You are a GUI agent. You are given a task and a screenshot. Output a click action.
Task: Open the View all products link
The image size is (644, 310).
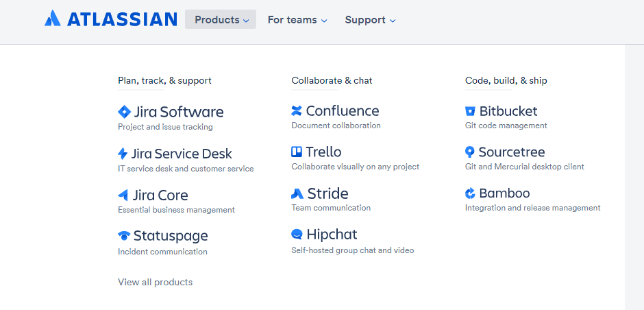(x=156, y=282)
